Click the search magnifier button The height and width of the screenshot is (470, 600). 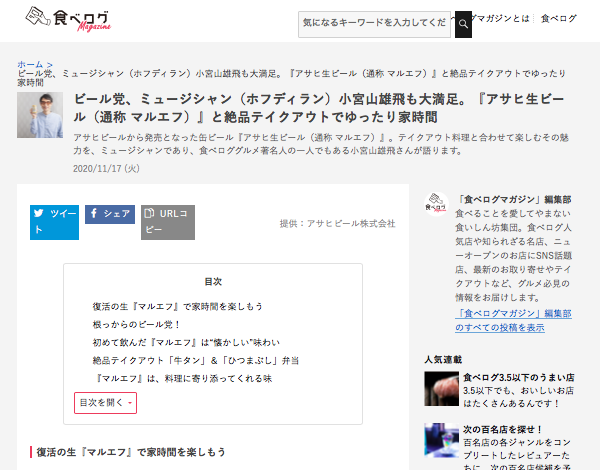(x=463, y=22)
